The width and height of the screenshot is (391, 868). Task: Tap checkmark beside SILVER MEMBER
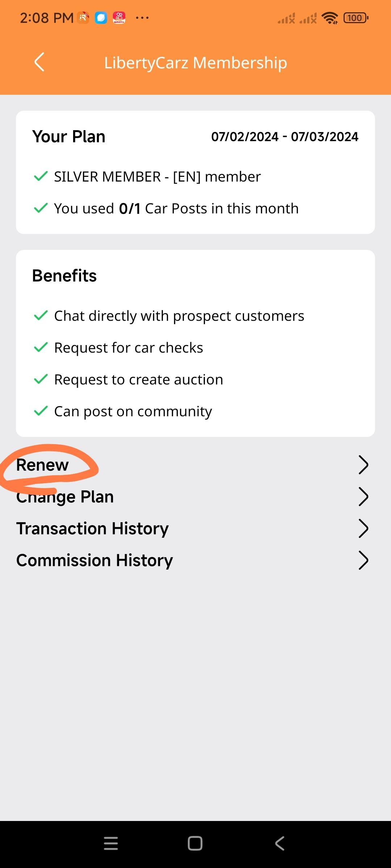tap(41, 176)
